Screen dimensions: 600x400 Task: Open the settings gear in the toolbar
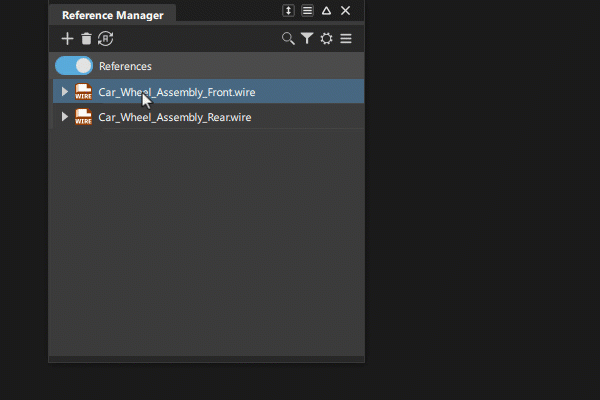[326, 39]
